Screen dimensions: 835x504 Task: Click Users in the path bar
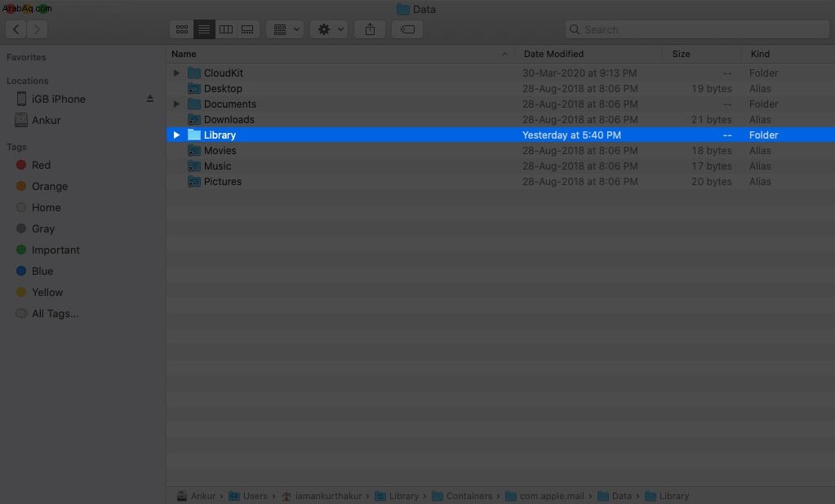pyautogui.click(x=248, y=496)
